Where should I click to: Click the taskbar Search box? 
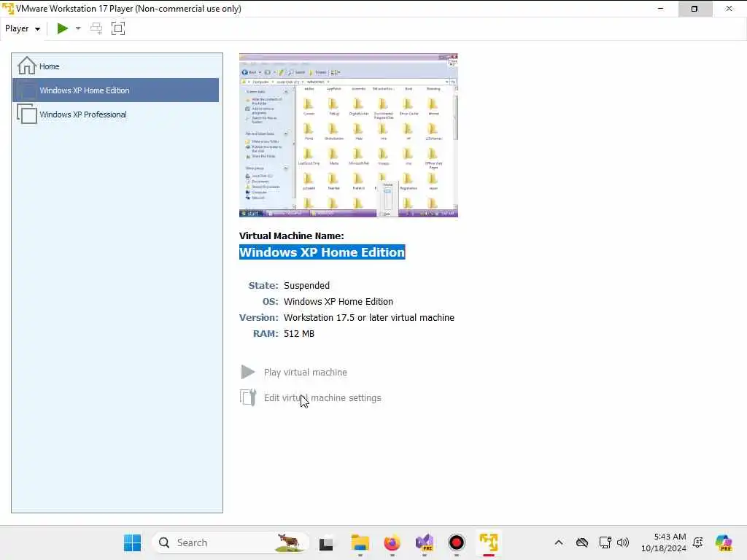[231, 542]
